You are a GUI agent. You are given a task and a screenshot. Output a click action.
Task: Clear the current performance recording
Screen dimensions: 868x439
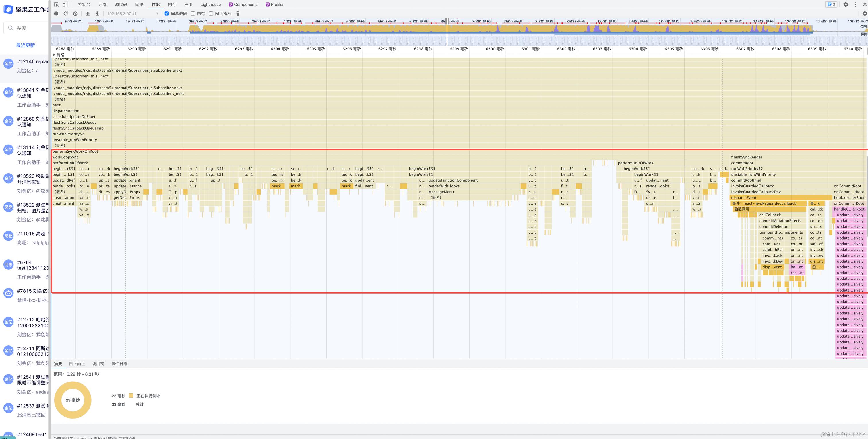75,14
